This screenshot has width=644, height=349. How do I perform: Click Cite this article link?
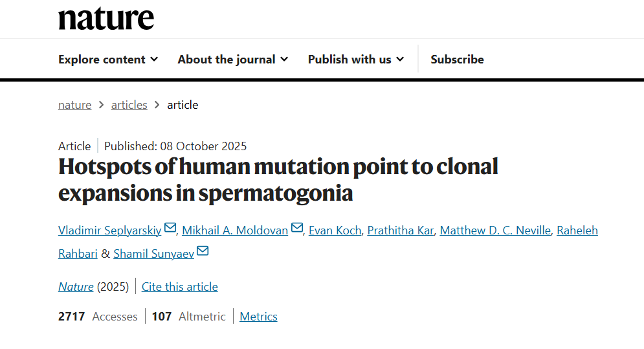(x=180, y=287)
